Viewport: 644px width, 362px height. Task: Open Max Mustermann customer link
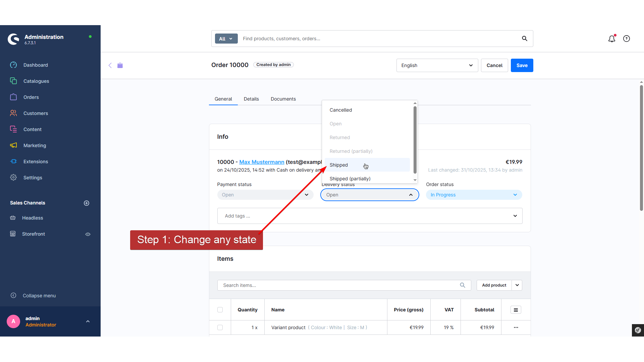(x=262, y=162)
